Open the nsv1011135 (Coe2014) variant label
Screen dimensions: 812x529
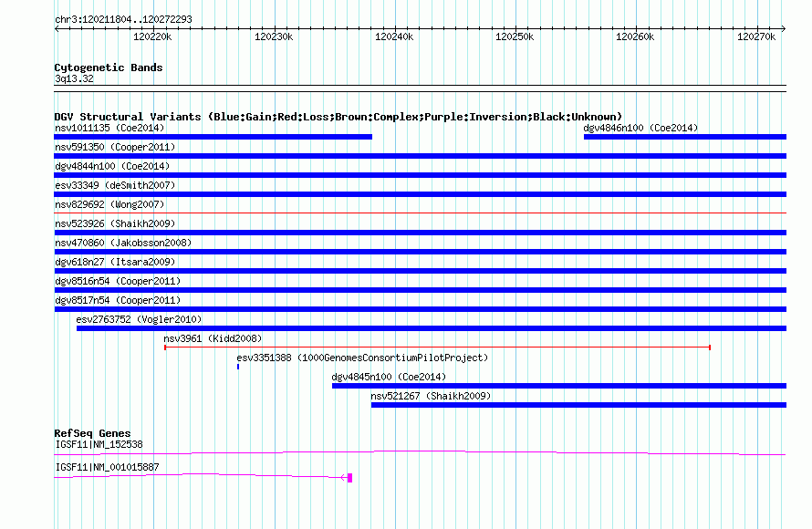109,128
